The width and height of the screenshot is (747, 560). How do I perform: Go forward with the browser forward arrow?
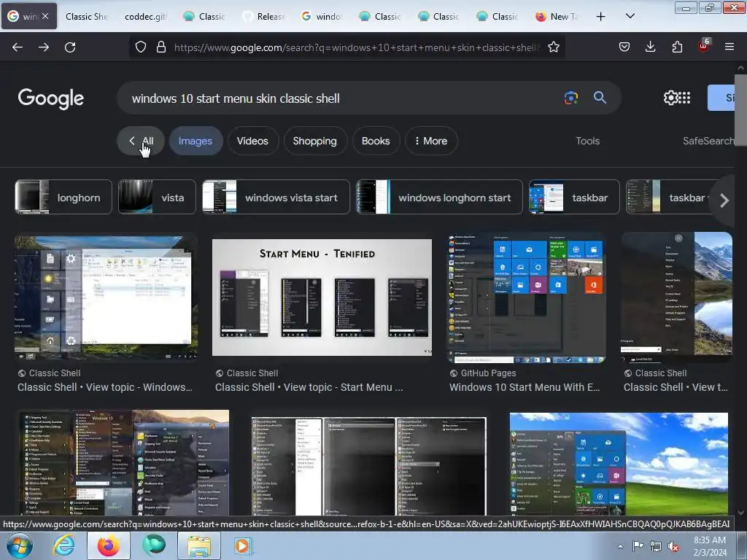[x=44, y=47]
